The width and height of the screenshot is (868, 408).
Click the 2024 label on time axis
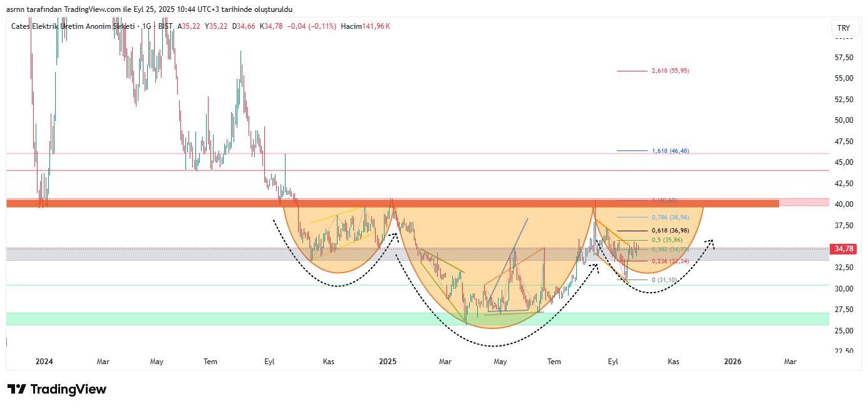(x=44, y=362)
